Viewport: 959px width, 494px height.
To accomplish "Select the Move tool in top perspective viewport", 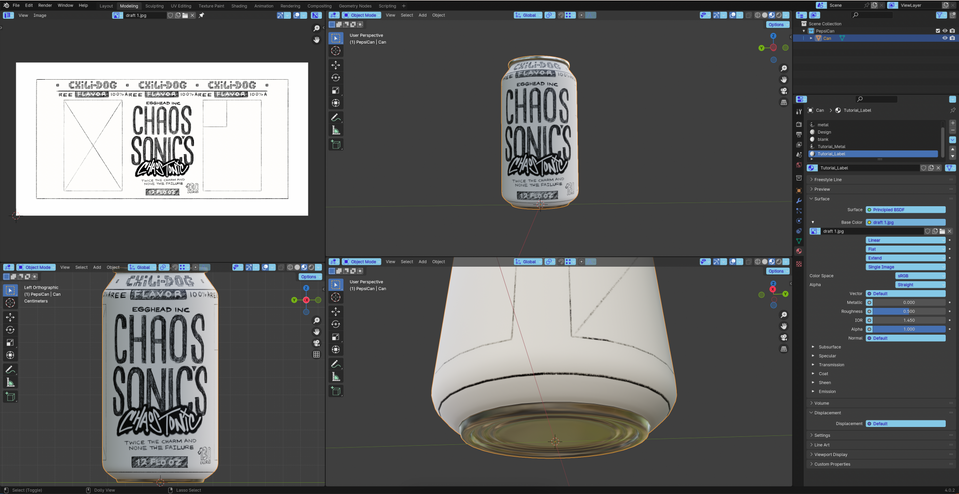I will tap(336, 65).
